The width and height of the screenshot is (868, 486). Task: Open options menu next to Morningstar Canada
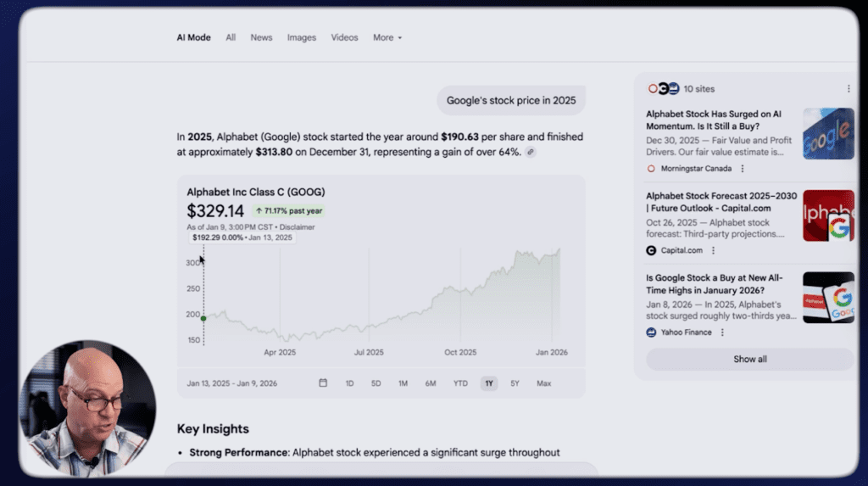coord(743,169)
